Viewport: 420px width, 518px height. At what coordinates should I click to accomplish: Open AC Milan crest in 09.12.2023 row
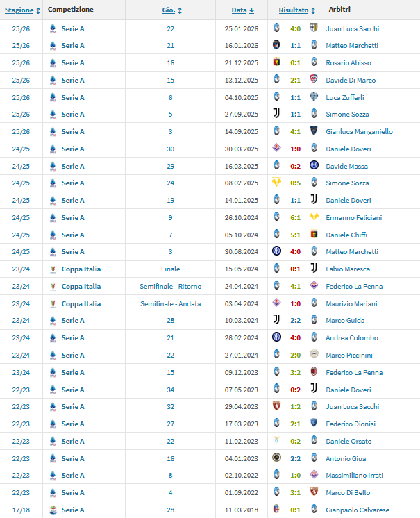[x=314, y=372]
